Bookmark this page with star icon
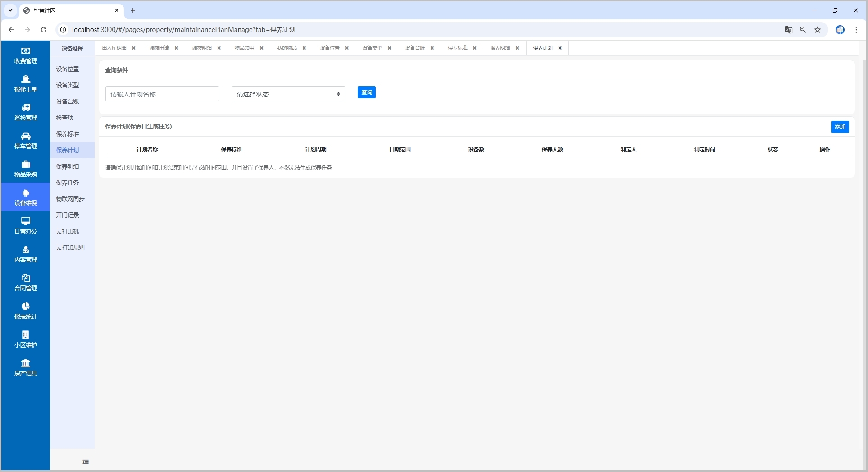This screenshot has height=472, width=868. click(x=818, y=30)
